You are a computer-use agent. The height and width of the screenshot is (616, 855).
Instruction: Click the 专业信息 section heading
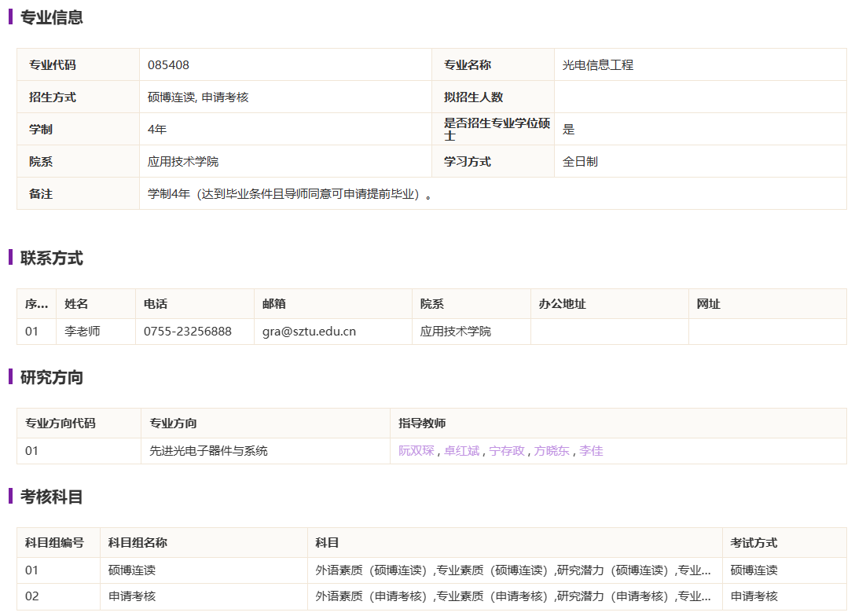(x=51, y=17)
